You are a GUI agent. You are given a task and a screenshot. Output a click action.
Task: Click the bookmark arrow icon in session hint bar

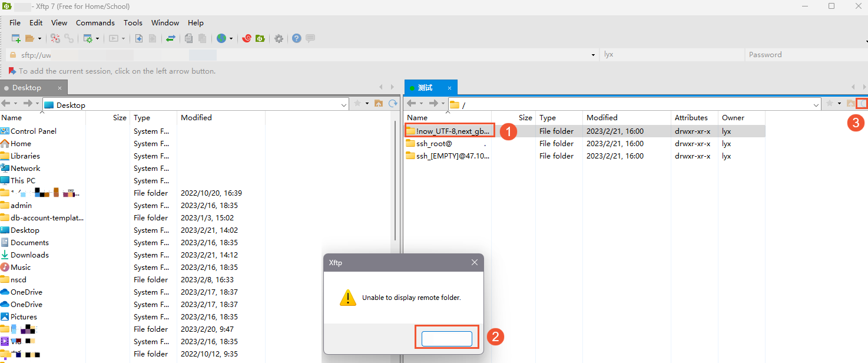[x=12, y=71]
